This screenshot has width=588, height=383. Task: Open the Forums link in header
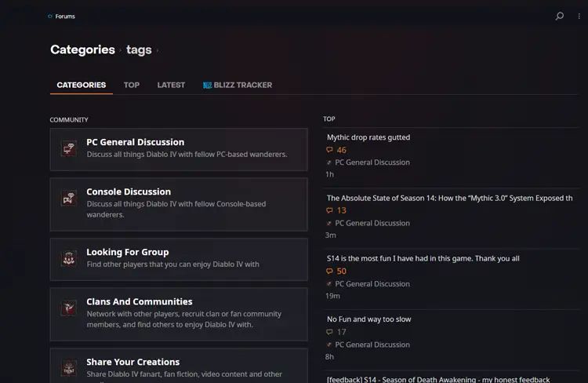65,16
